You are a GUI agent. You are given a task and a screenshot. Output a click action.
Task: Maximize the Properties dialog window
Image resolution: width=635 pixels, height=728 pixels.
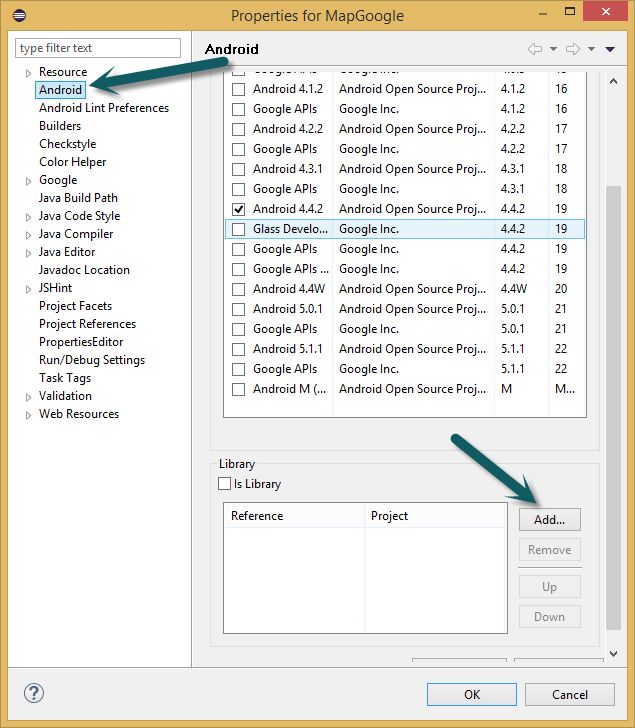[x=570, y=12]
